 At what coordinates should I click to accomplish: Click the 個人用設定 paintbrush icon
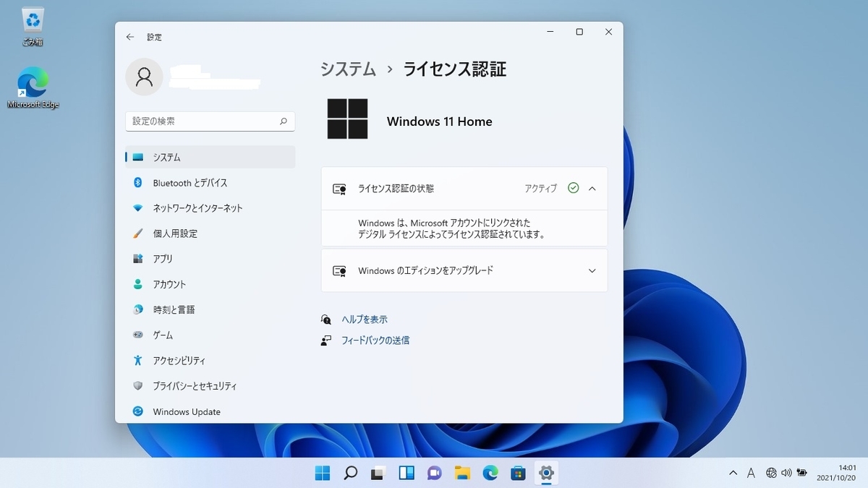(138, 234)
